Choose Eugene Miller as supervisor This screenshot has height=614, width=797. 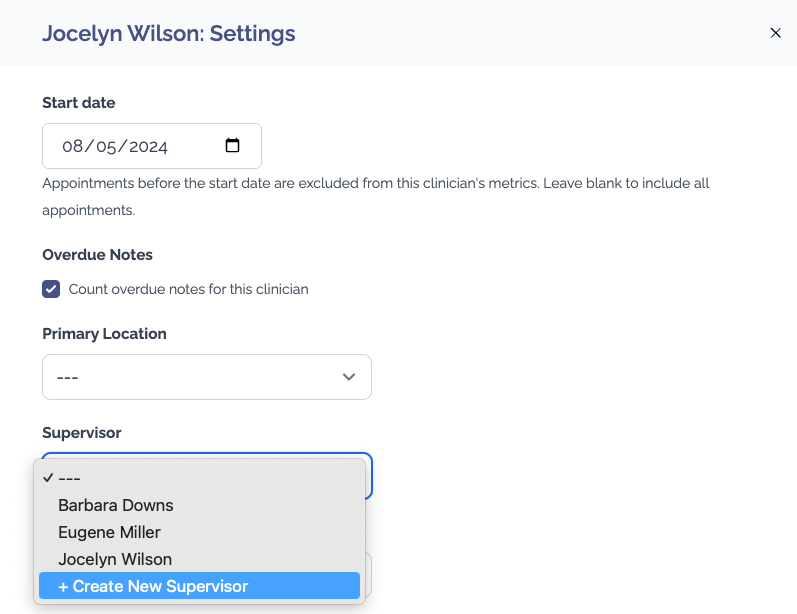[x=109, y=532]
